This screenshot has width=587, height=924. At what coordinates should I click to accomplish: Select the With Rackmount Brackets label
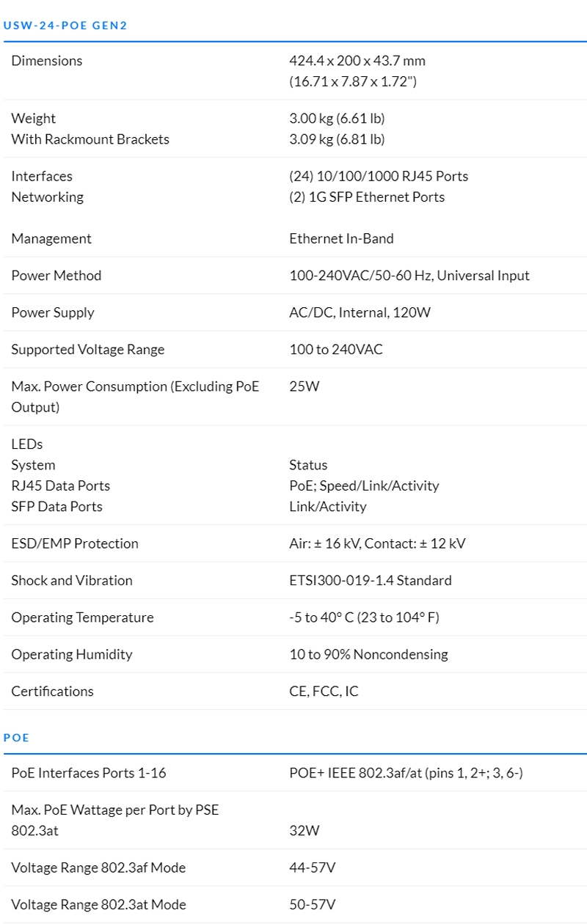tap(90, 139)
